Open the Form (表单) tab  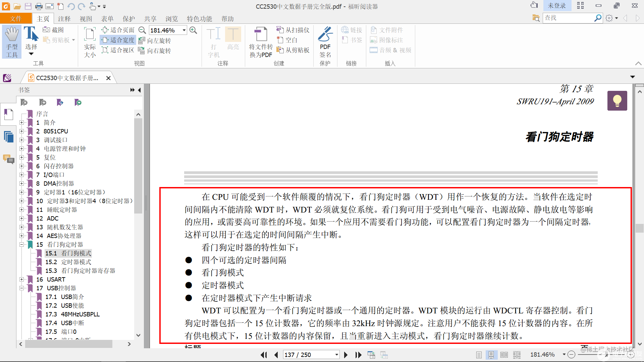[x=107, y=19]
